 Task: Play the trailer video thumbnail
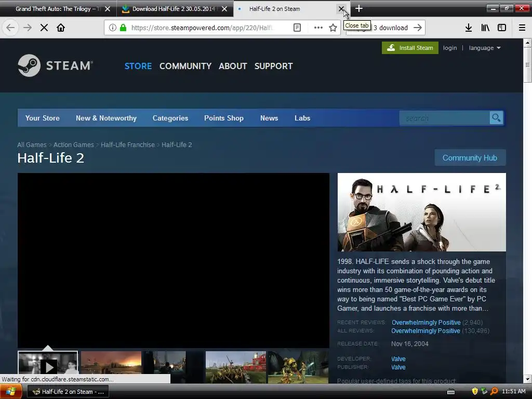pyautogui.click(x=48, y=367)
